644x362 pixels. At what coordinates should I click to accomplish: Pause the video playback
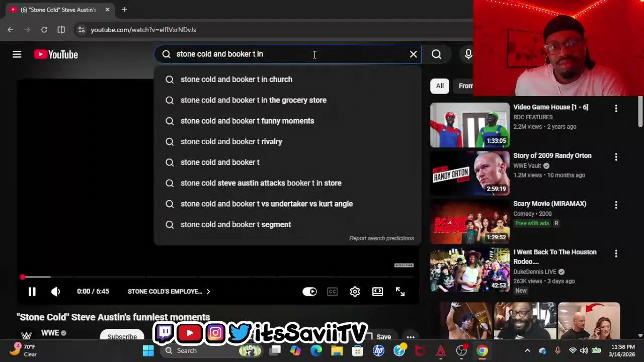point(32,292)
